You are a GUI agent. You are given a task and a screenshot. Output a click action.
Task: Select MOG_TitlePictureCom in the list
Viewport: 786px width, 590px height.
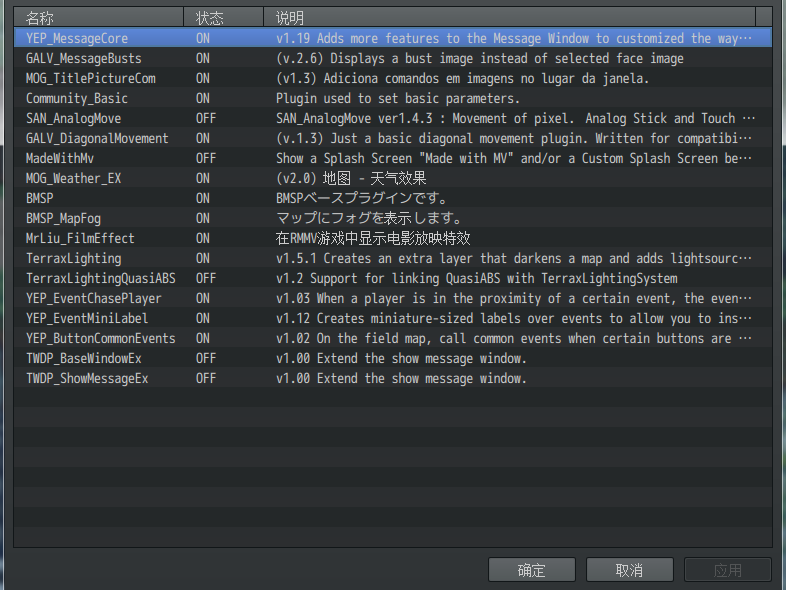(91, 78)
